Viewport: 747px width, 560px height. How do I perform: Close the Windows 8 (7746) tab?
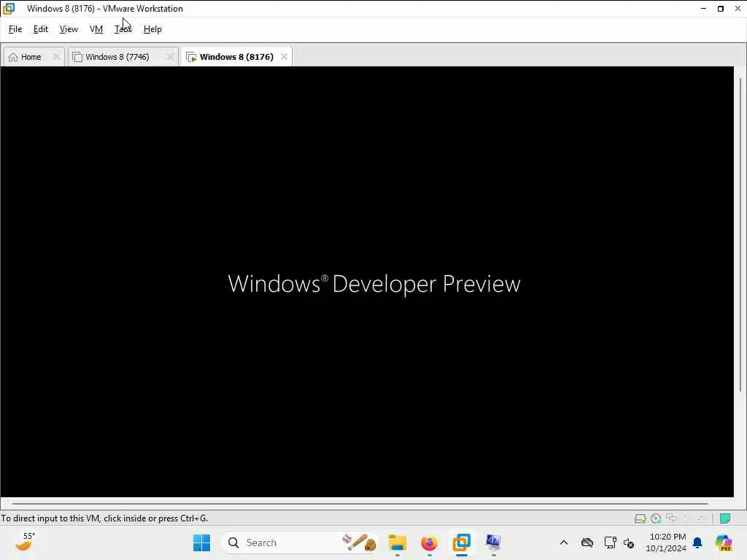click(x=169, y=57)
